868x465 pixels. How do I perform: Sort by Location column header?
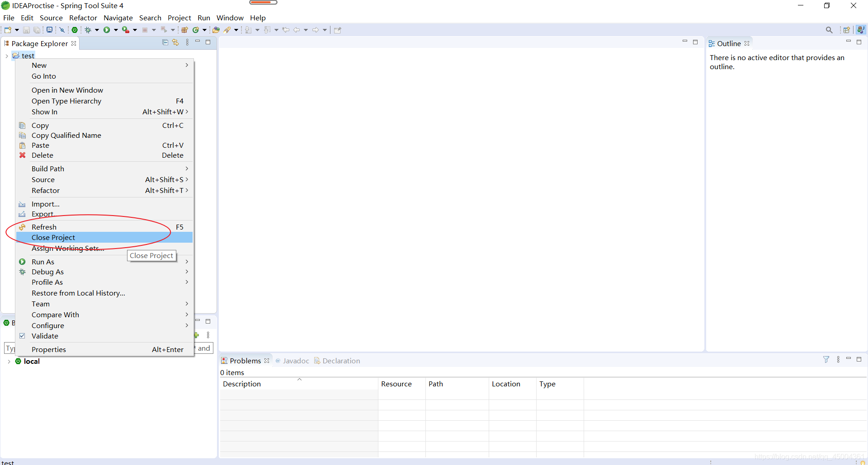[x=512, y=384]
